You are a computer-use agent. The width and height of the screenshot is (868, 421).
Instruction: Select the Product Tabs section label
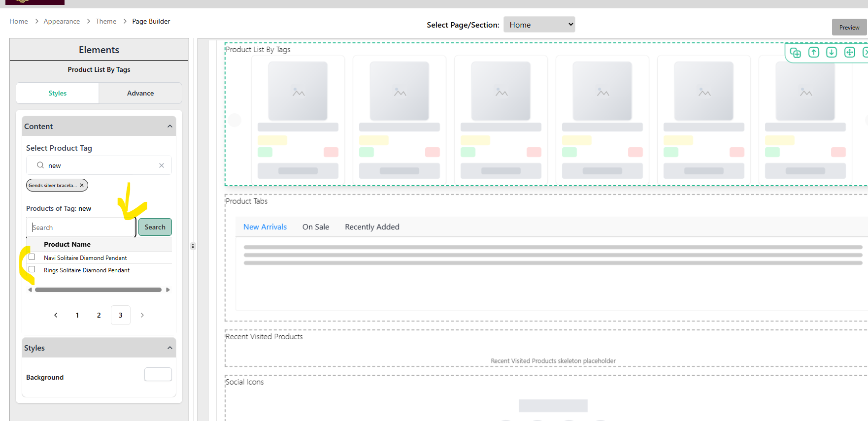click(x=246, y=201)
